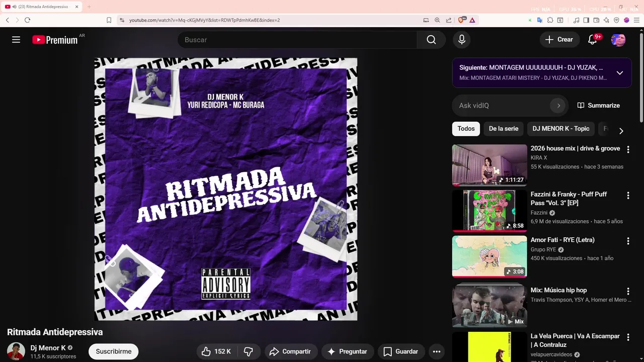Screen dimensions: 644x362
Task: Open the Compartir share dialog
Action: tap(290, 351)
